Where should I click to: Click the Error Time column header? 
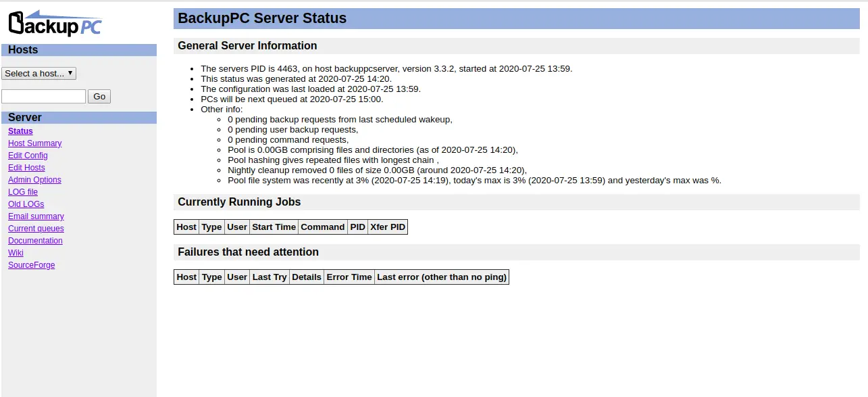pyautogui.click(x=349, y=277)
